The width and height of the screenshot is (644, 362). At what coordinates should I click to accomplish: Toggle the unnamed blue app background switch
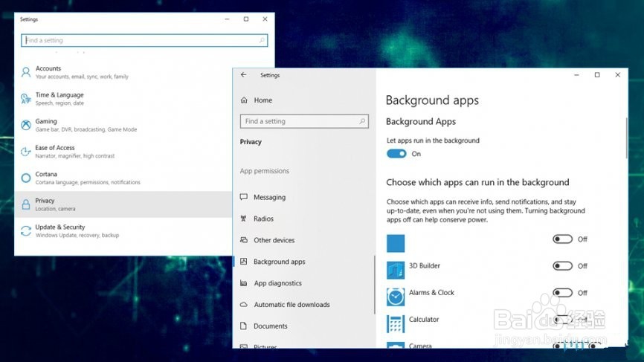(x=562, y=239)
